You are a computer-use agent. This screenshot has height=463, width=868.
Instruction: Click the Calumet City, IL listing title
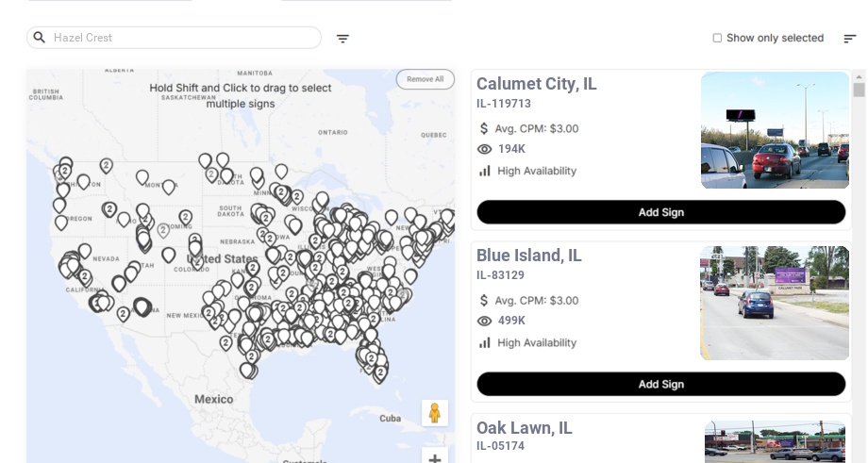point(536,84)
